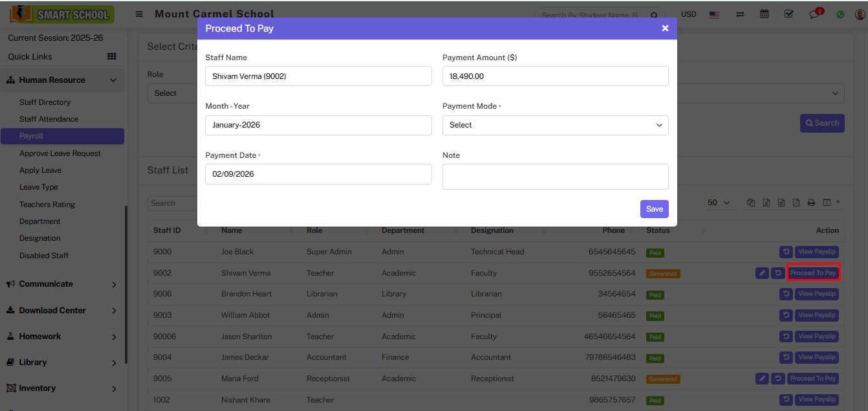Click the US flag language icon

(714, 14)
